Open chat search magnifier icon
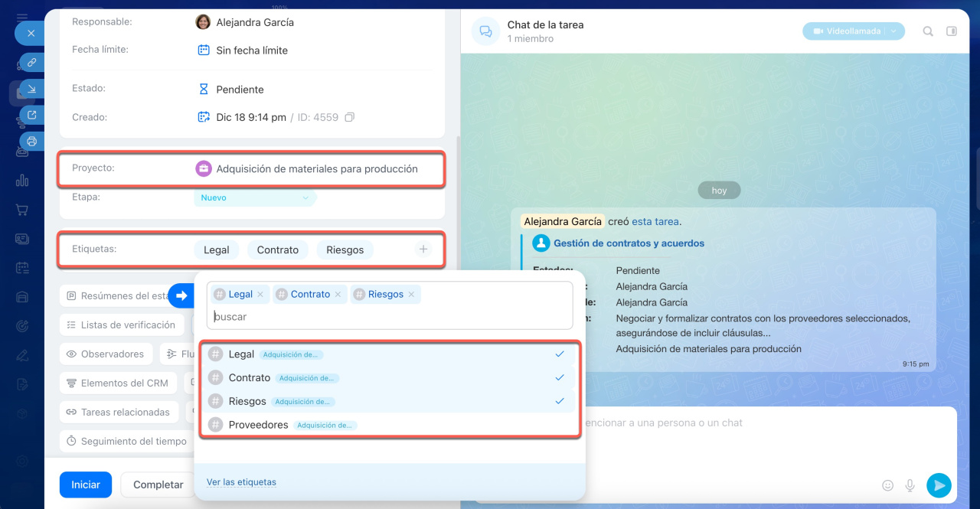Viewport: 980px width, 509px height. point(928,31)
